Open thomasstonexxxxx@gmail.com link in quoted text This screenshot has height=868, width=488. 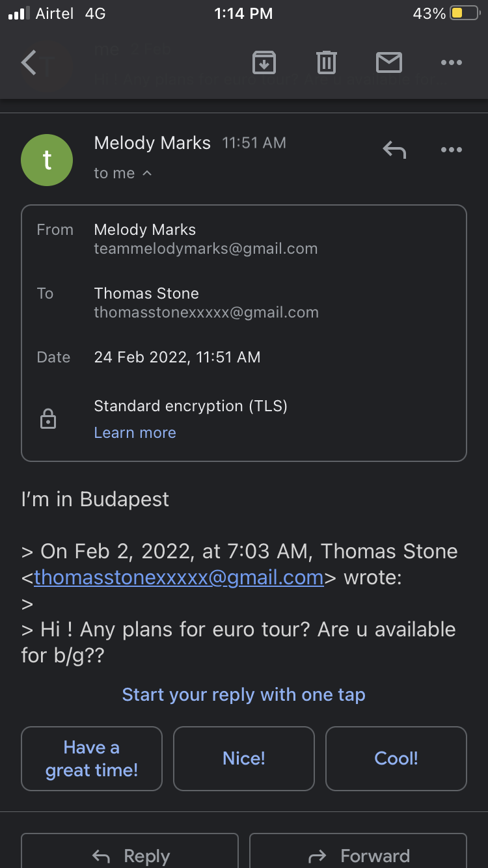pyautogui.click(x=179, y=577)
